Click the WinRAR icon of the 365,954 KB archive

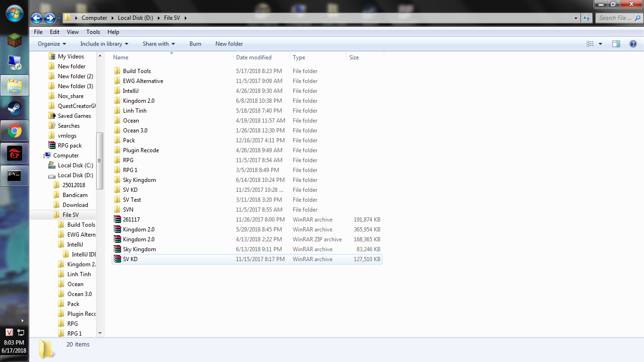tap(117, 230)
